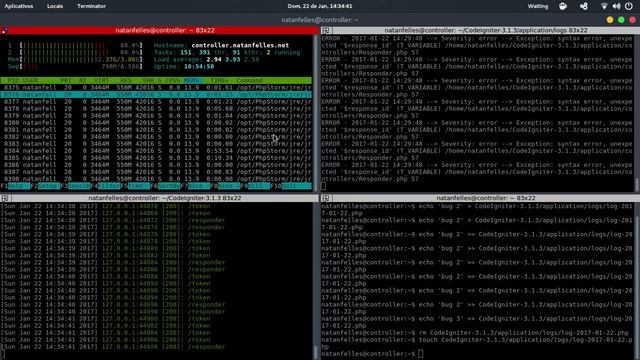Click htop F9 Kill button
Viewport: 640px width, 360px height.
pos(256,186)
